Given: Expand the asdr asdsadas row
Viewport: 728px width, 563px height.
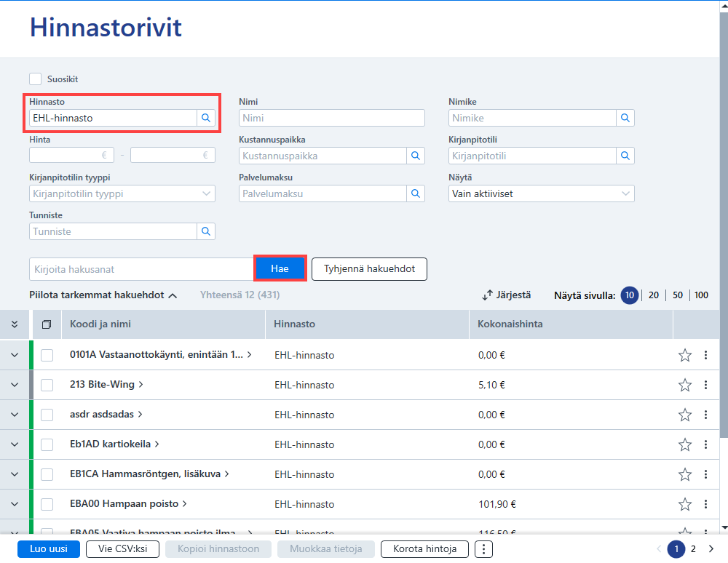Looking at the screenshot, I should click(15, 415).
